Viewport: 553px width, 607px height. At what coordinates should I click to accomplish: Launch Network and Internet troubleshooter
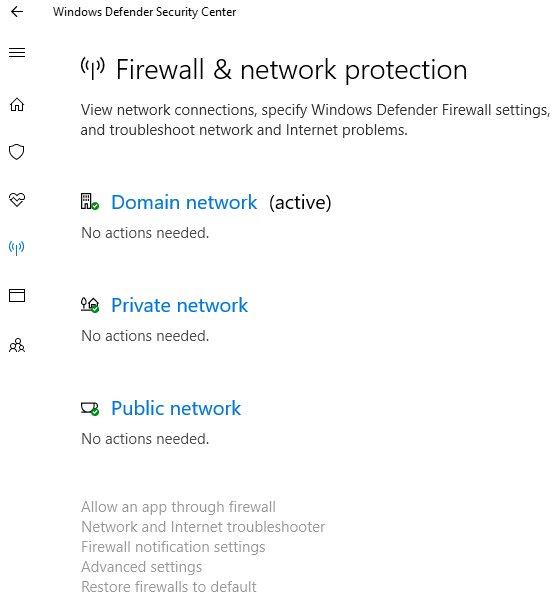tap(203, 527)
